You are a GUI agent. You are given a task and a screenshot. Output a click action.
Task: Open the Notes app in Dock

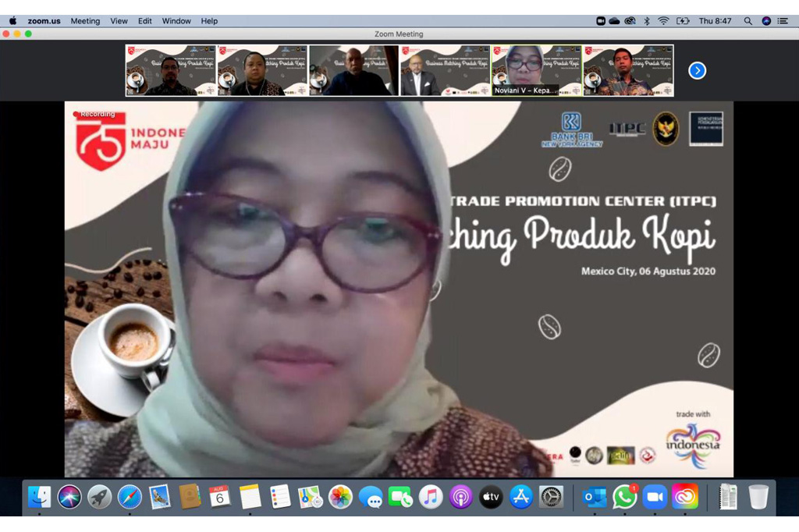[250, 497]
